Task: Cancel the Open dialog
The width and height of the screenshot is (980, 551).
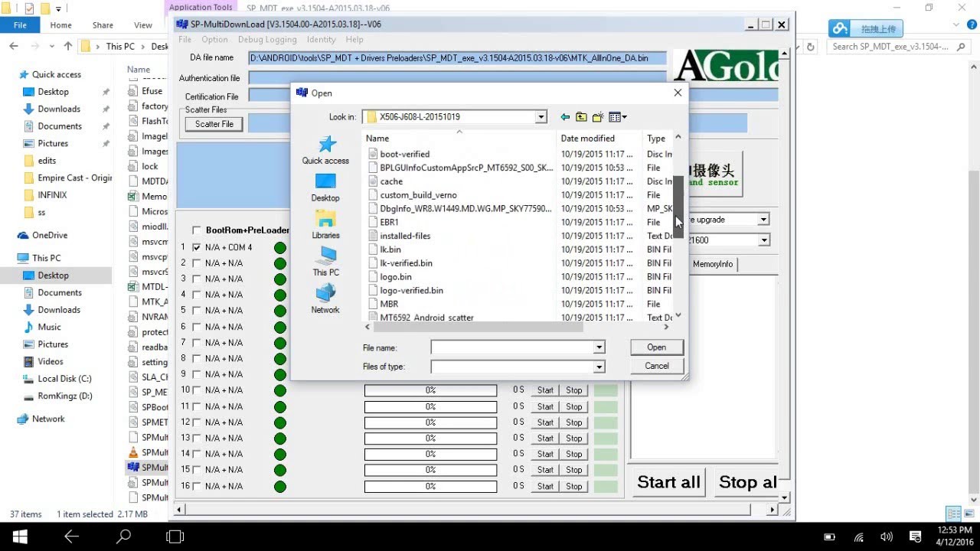Action: (657, 366)
